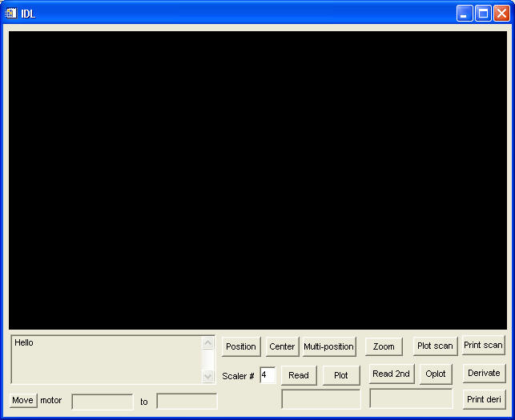The height and width of the screenshot is (420, 515).
Task: Click the Oplot button
Action: [436, 374]
